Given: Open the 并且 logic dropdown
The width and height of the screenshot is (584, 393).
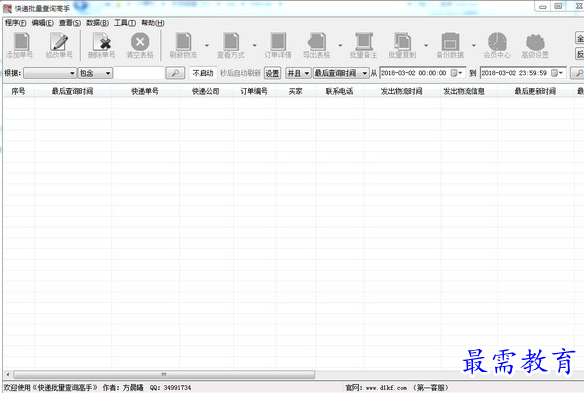Looking at the screenshot, I should coord(298,73).
